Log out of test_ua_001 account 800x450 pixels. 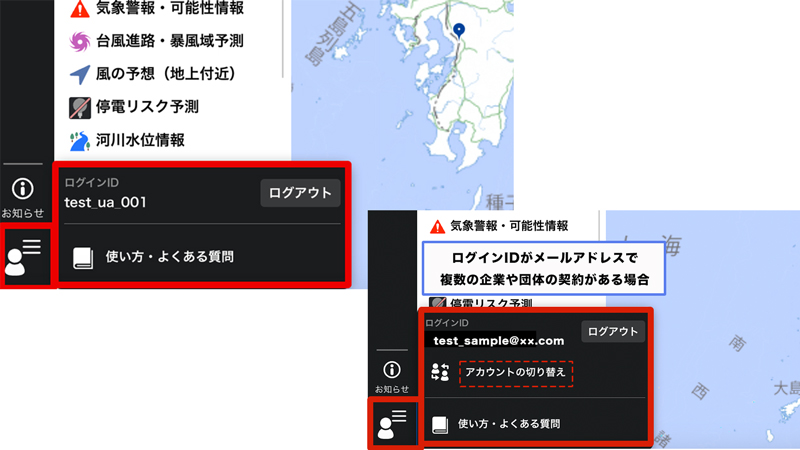click(300, 193)
